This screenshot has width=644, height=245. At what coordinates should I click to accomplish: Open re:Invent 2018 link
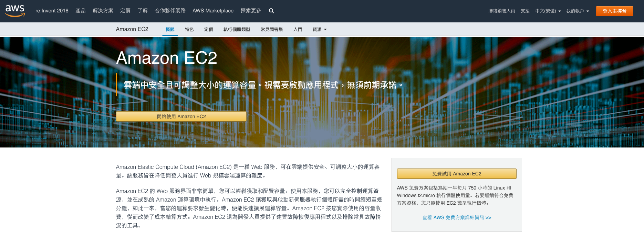[x=52, y=11]
